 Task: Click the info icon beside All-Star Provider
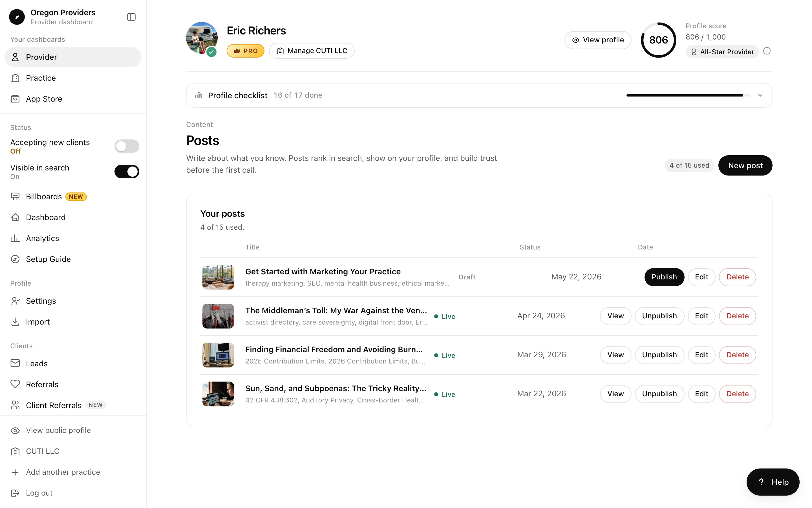(767, 51)
